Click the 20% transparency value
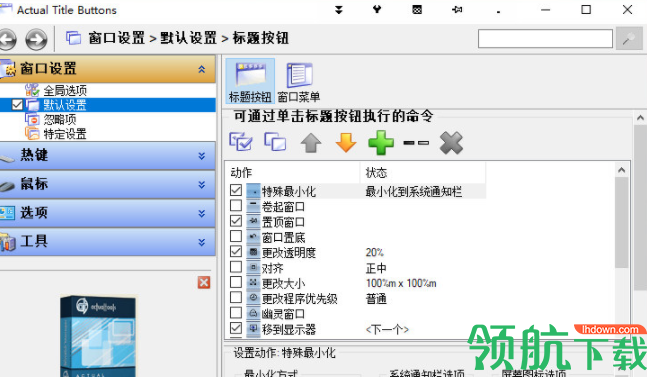647x377 pixels. click(x=374, y=252)
